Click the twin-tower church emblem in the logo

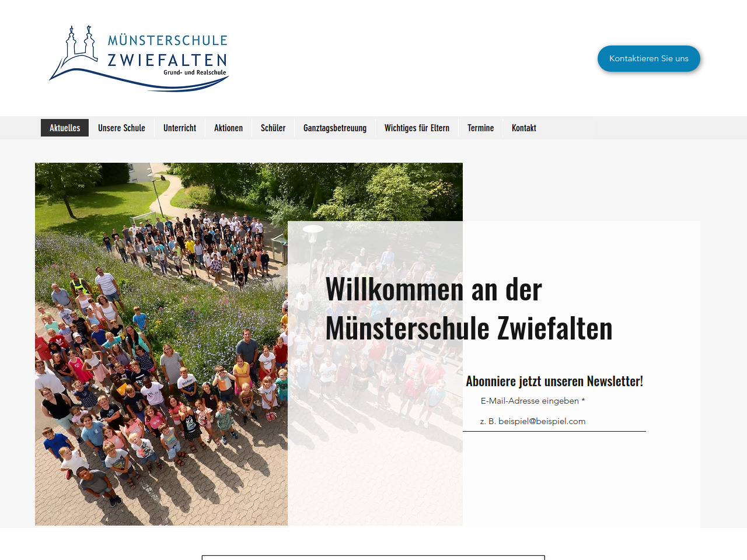81,44
